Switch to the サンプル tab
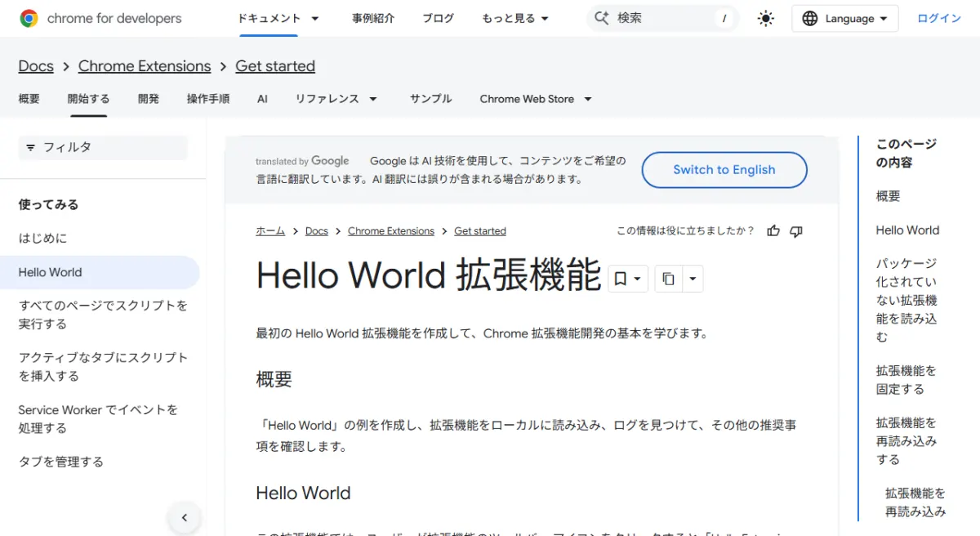Viewport: 980px width, 536px height. click(x=430, y=99)
